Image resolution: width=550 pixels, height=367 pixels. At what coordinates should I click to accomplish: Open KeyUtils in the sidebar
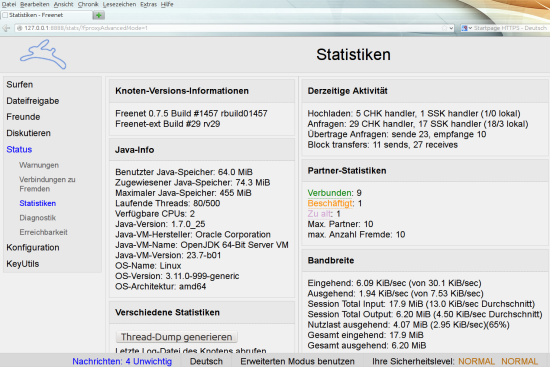click(23, 264)
